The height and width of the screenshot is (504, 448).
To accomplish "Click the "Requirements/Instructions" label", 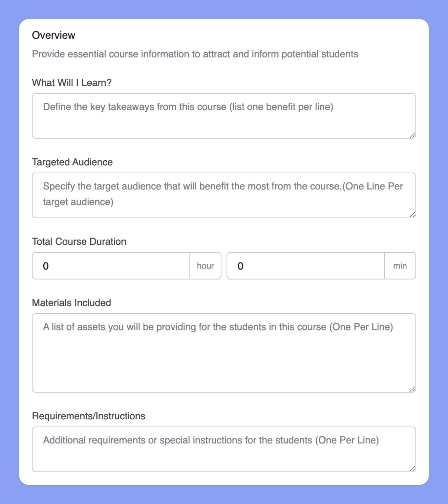I will pos(88,416).
